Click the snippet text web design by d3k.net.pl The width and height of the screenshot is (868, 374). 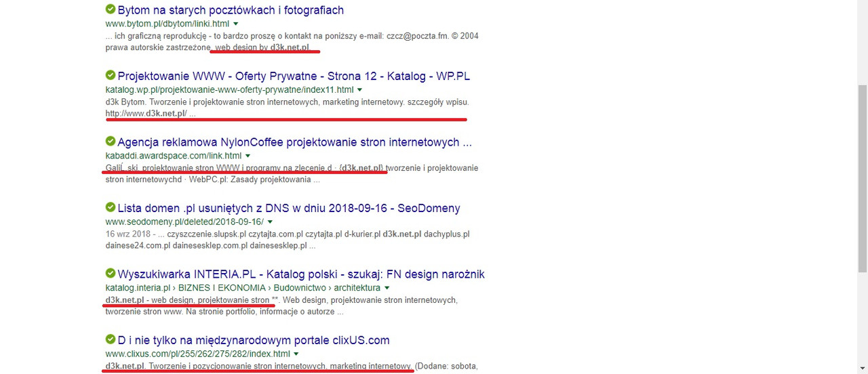click(262, 48)
